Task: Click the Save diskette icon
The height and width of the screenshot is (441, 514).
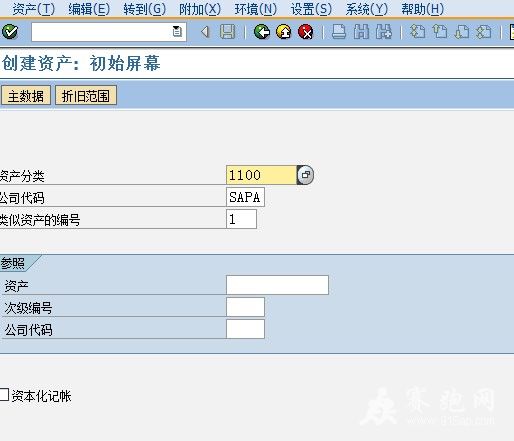Action: pyautogui.click(x=227, y=32)
